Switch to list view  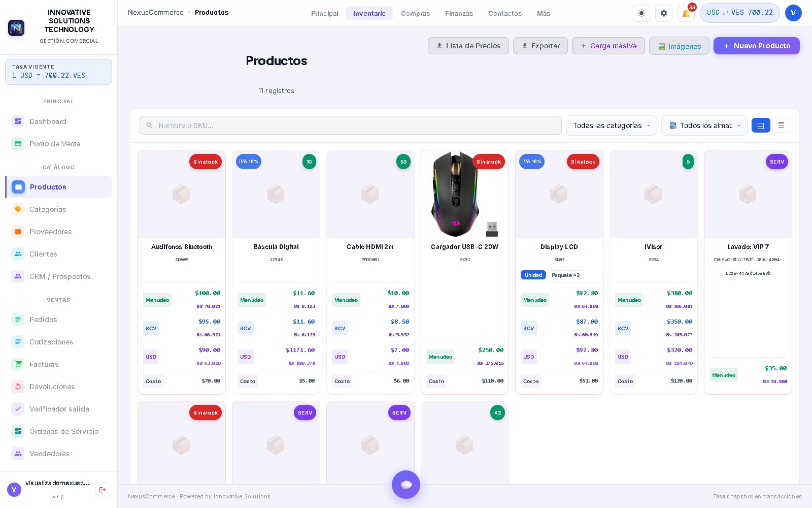(x=781, y=125)
